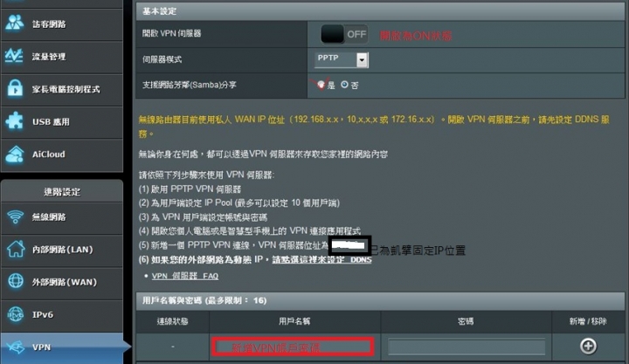Select the VPN menu item in the sidebar
Image resolution: width=629 pixels, height=364 pixels.
pyautogui.click(x=62, y=347)
